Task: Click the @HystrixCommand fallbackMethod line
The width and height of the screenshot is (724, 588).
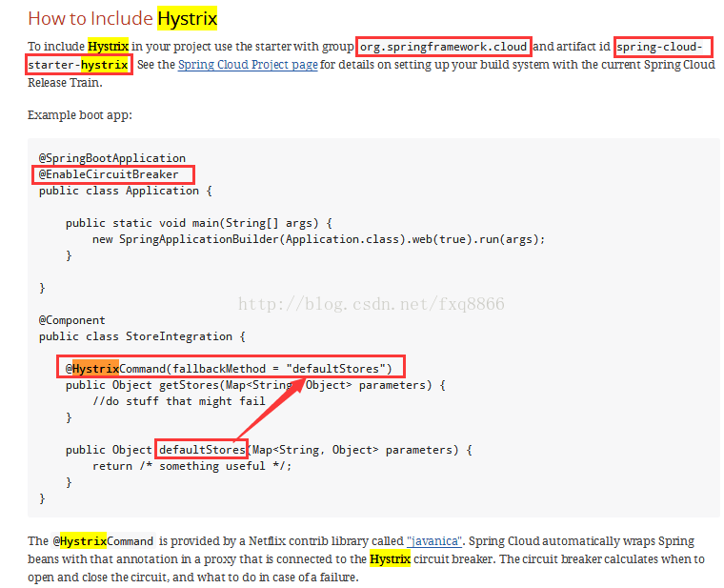Action: (x=229, y=369)
